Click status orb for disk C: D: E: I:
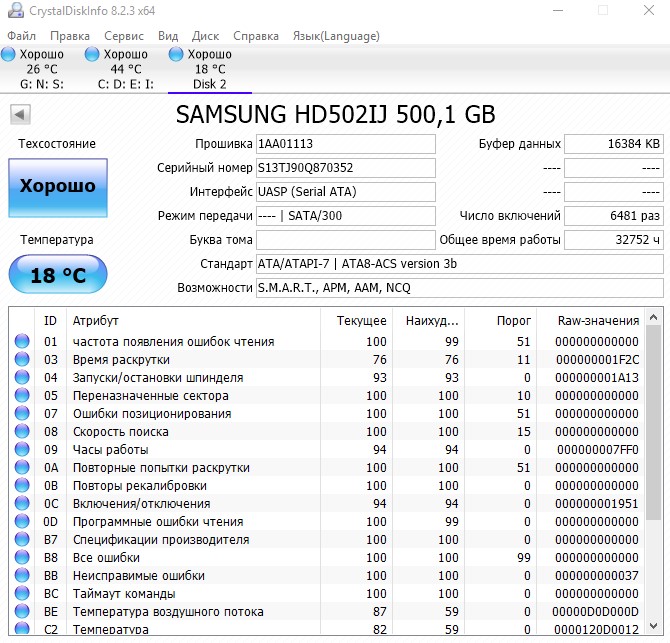670x643 pixels. 93,54
